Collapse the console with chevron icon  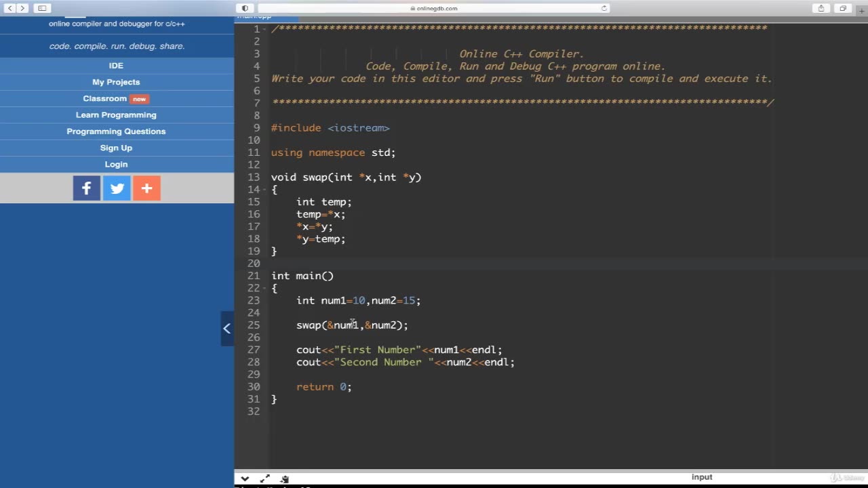point(245,479)
